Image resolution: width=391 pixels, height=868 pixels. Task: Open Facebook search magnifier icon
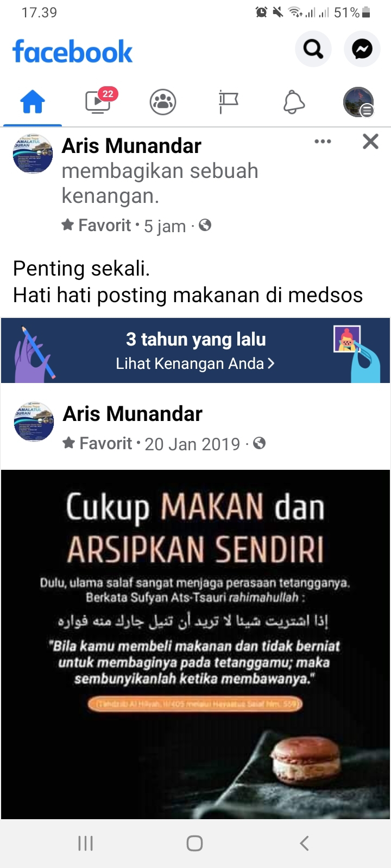pos(313,49)
